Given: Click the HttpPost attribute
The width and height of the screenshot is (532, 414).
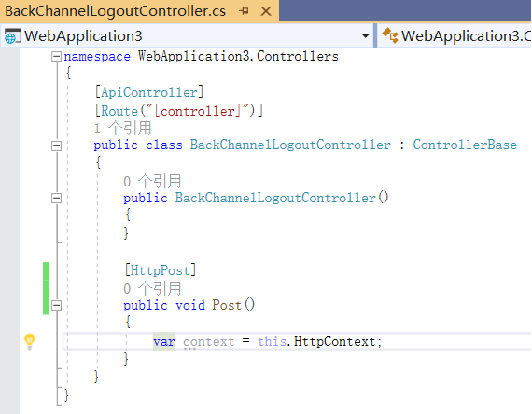Looking at the screenshot, I should (161, 270).
